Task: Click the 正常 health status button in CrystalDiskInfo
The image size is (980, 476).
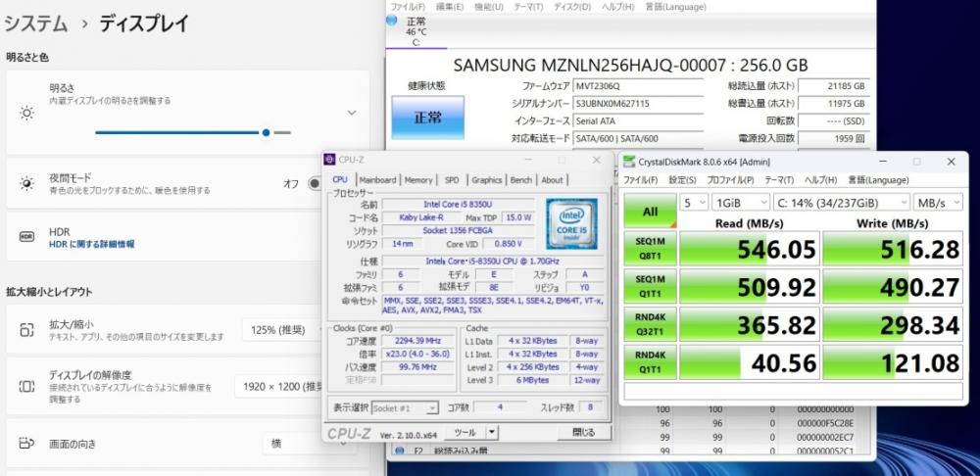Action: tap(427, 118)
